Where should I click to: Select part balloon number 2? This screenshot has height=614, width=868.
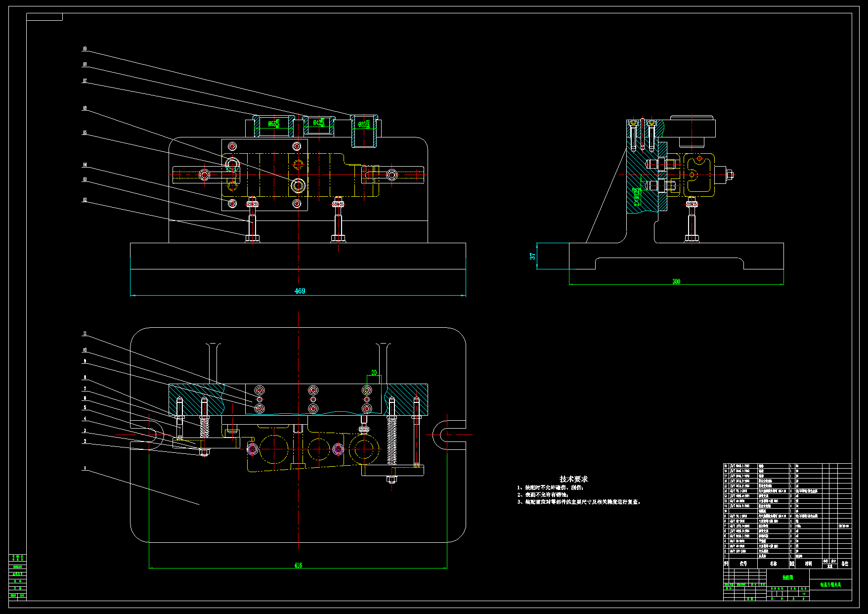[85, 441]
